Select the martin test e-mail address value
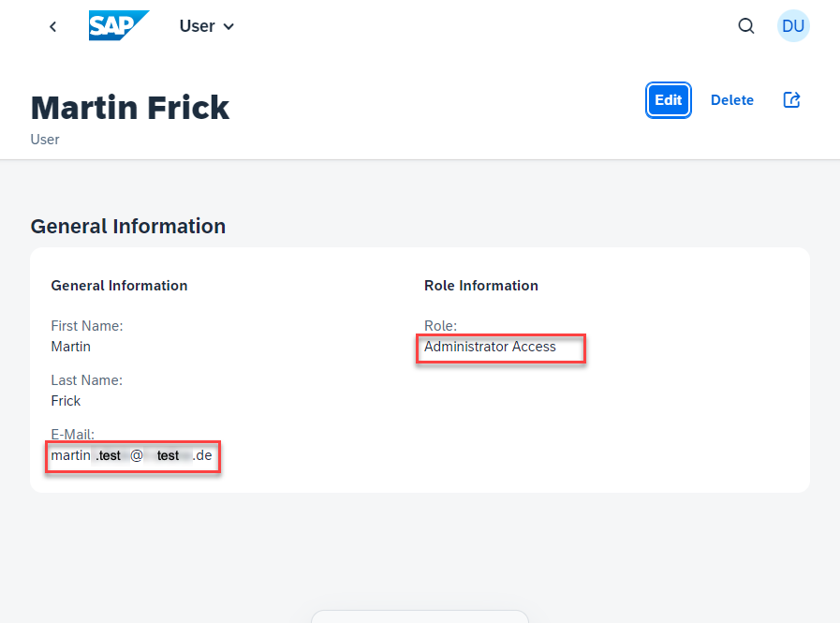Image resolution: width=840 pixels, height=623 pixels. [132, 455]
